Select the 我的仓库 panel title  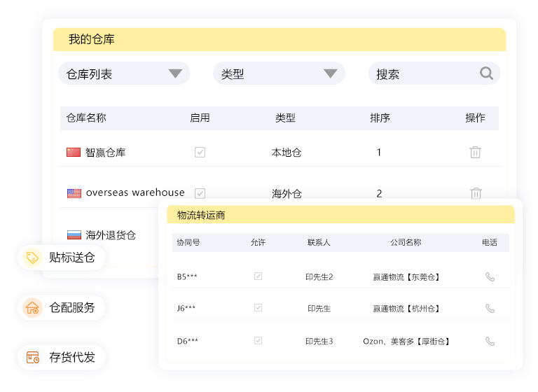click(x=92, y=40)
